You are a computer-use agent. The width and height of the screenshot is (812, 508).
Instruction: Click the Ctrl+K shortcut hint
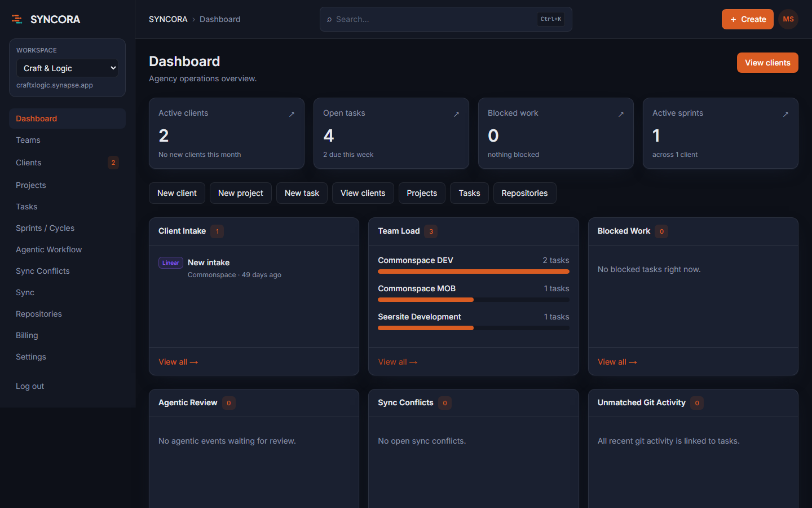point(551,19)
